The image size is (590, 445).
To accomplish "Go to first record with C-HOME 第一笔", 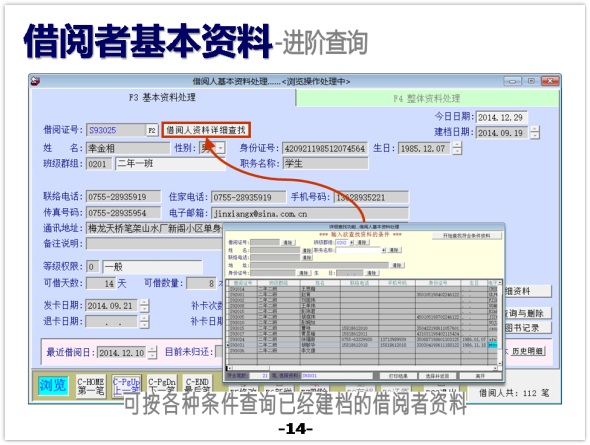I will click(91, 386).
